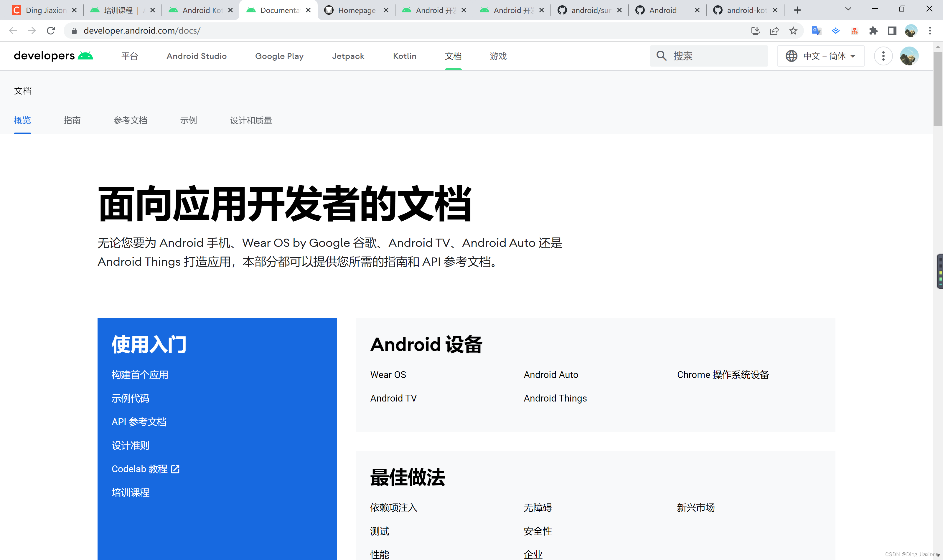943x560 pixels.
Task: Click the 依赖项注入 best practices button
Action: [393, 507]
